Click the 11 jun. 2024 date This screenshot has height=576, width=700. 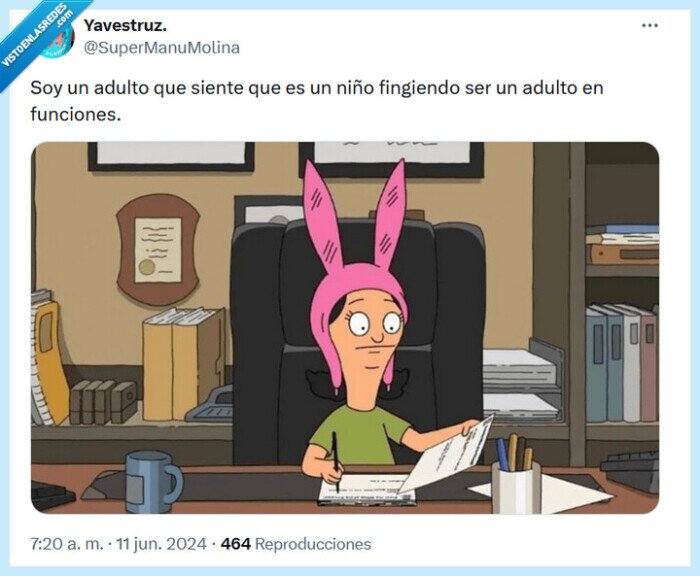(x=161, y=544)
